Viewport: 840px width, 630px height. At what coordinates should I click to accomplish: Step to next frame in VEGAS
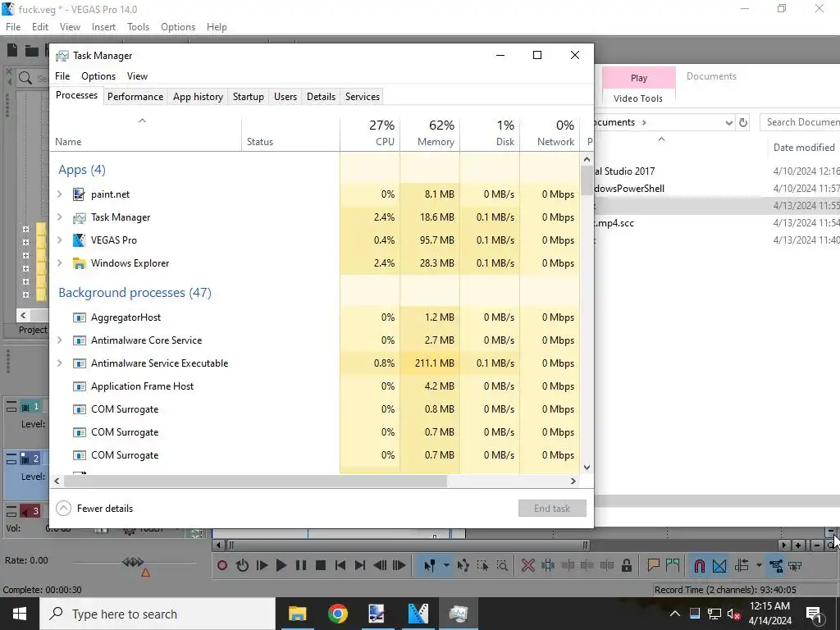[399, 565]
